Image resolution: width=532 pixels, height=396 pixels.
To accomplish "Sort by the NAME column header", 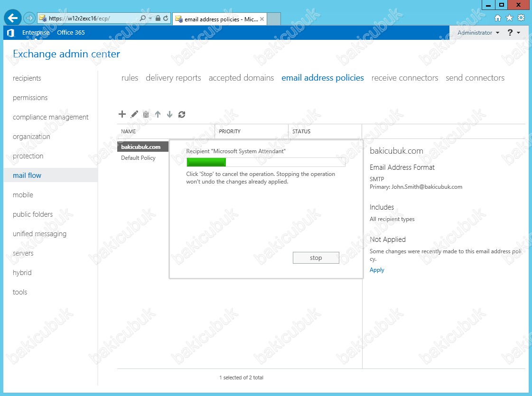I will (x=166, y=131).
